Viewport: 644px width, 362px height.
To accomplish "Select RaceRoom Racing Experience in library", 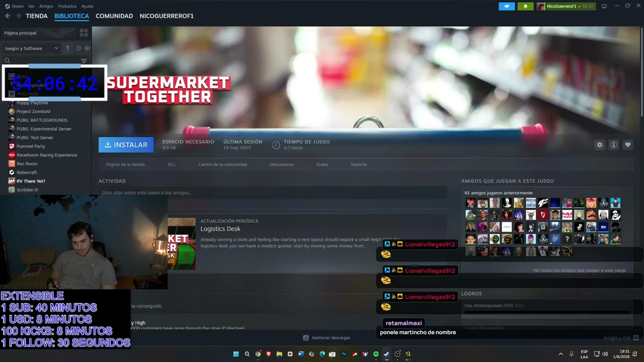I will (x=46, y=155).
